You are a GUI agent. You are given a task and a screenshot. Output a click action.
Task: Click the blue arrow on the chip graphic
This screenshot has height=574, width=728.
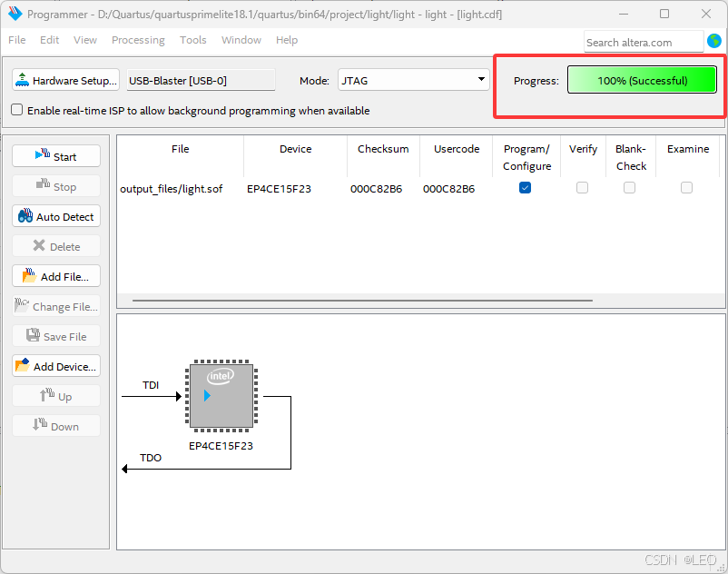point(207,396)
